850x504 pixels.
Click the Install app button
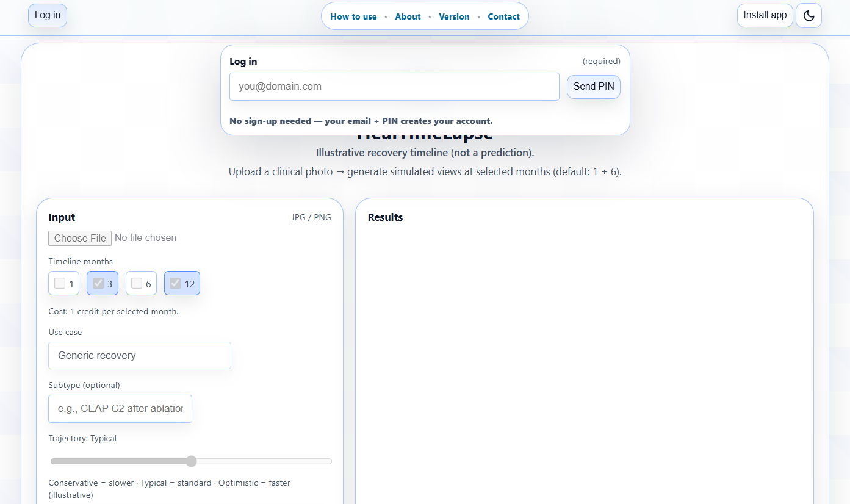click(765, 15)
